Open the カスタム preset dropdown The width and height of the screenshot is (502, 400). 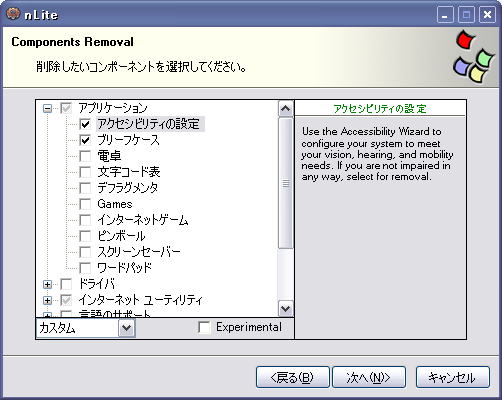127,328
